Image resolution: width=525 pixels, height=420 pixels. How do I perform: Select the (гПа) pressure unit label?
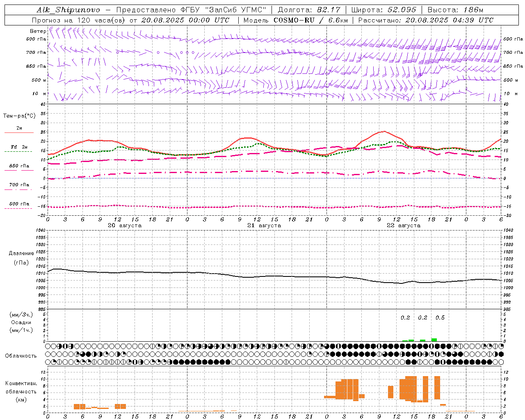point(21,263)
